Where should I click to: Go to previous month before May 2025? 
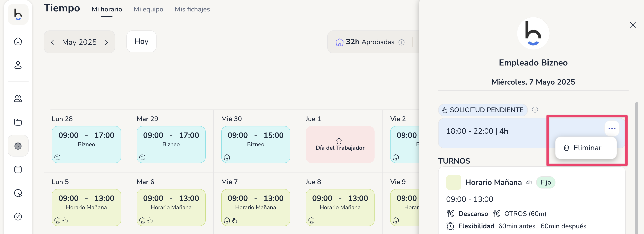coord(52,42)
